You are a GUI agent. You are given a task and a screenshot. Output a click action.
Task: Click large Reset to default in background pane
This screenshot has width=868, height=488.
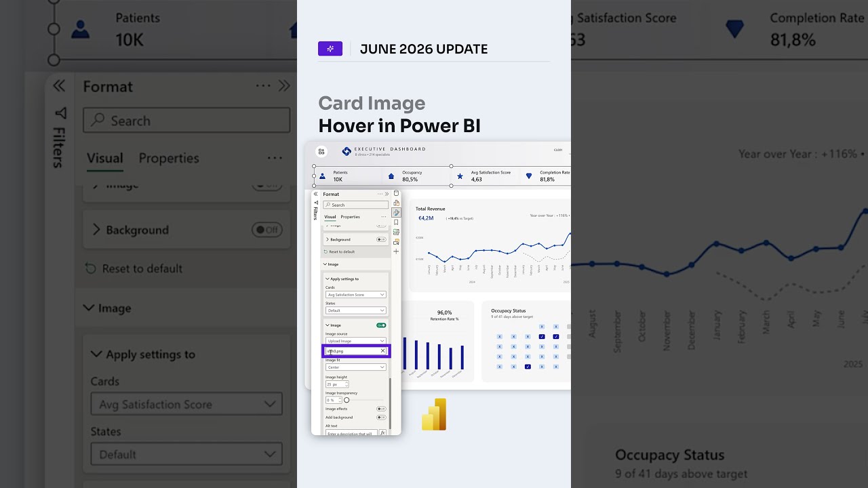point(134,268)
